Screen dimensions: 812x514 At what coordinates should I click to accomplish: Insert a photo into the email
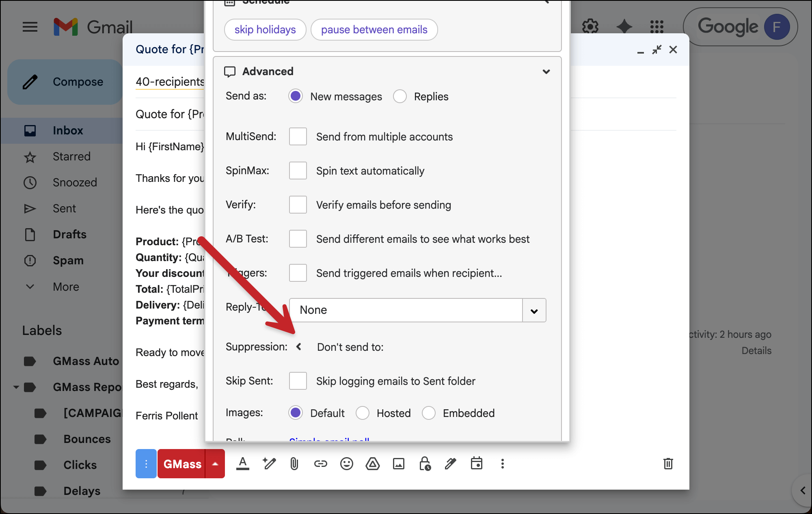398,464
